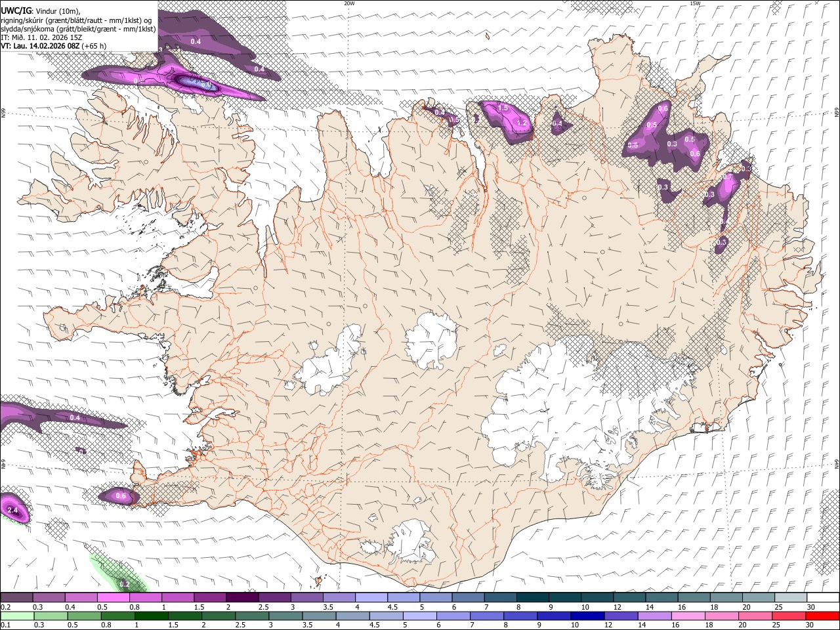Select the darkest purple upper-row swatch starting at 2
The image size is (840, 630).
[x=241, y=598]
